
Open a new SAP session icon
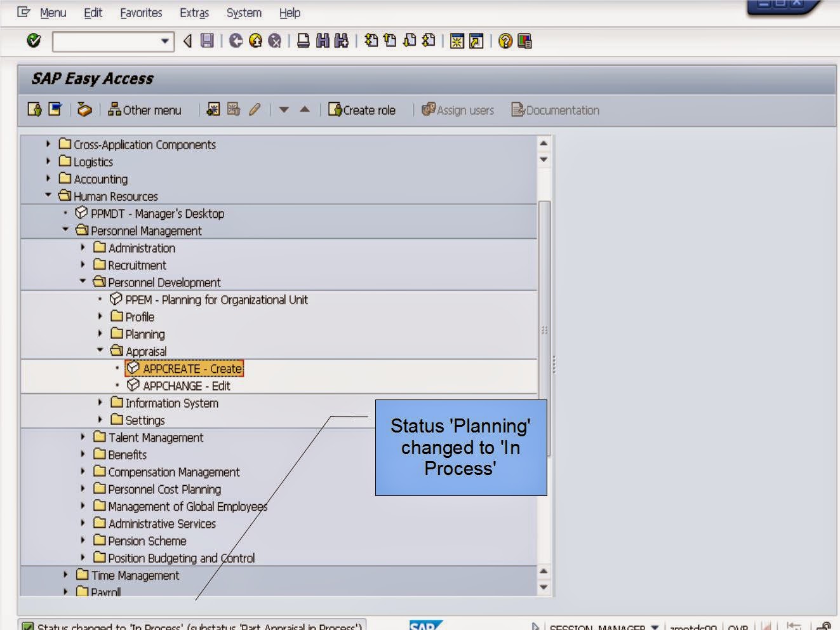(456, 41)
